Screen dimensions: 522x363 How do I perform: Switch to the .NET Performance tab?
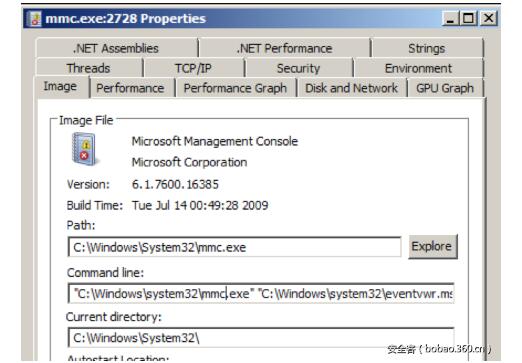[285, 48]
